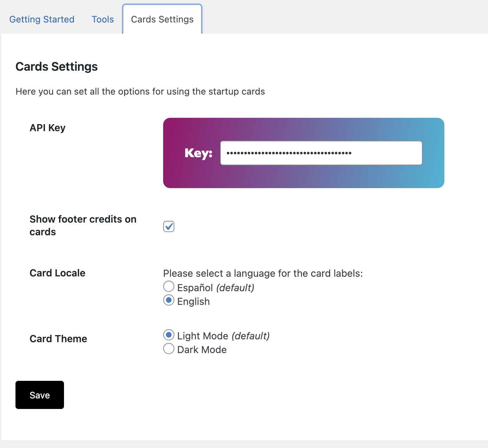Click the "Card Locale" row label
488x448 pixels.
click(57, 273)
